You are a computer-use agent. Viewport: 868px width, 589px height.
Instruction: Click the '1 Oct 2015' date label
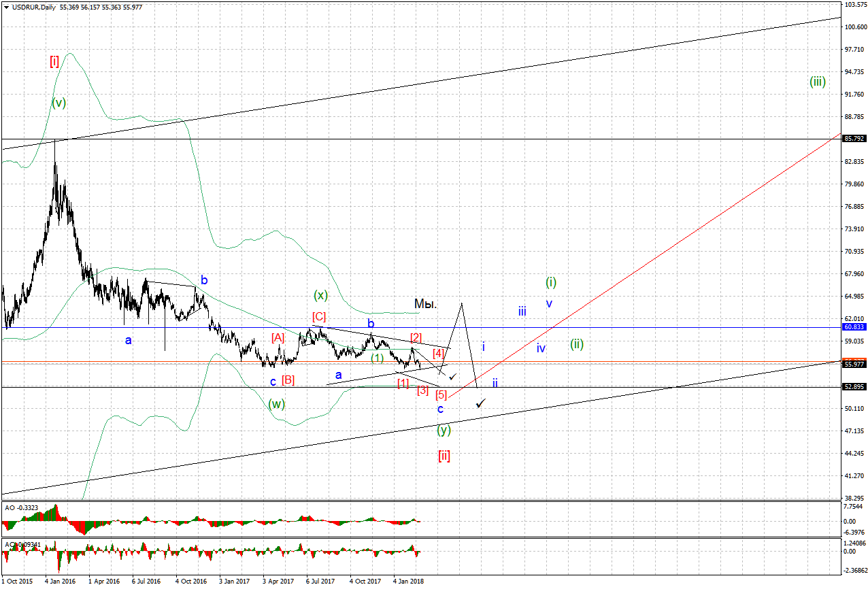click(17, 582)
